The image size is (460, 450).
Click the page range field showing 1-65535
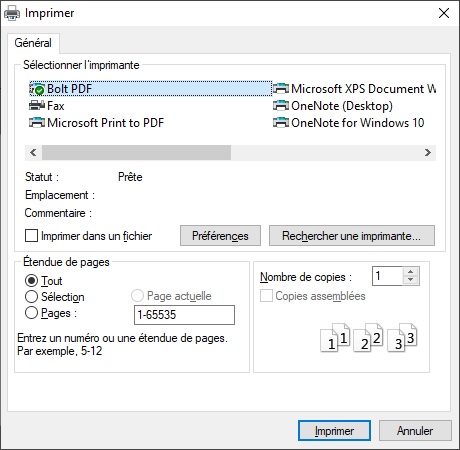(184, 315)
